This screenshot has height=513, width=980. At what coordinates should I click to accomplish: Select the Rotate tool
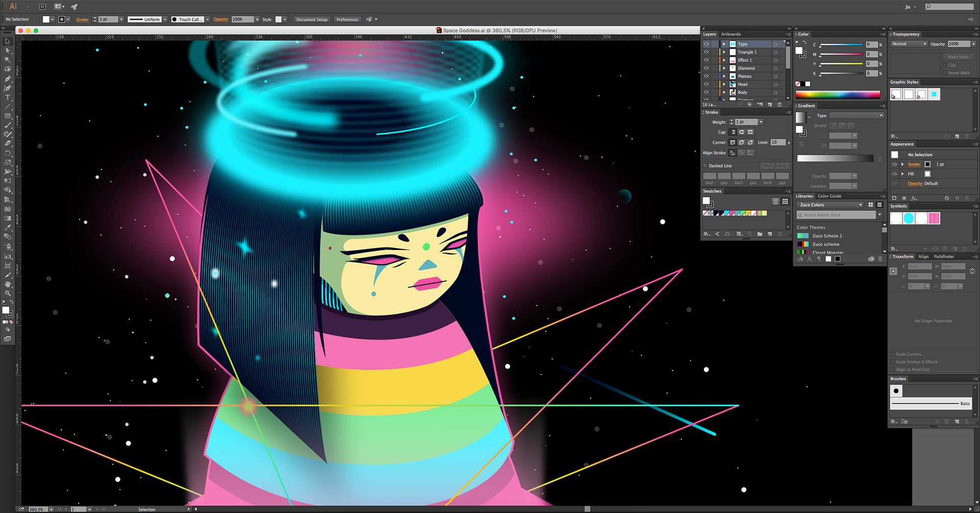pyautogui.click(x=8, y=153)
